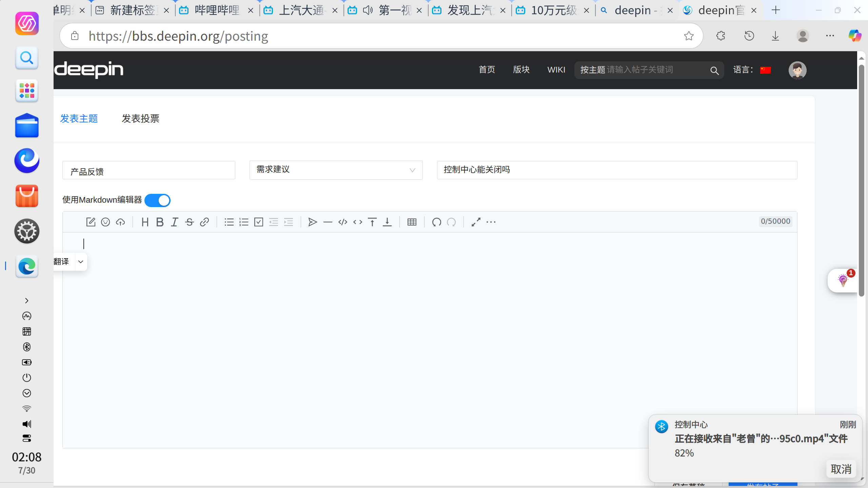Viewport: 868px width, 488px height.
Task: Go to the WIKI link
Action: [556, 70]
